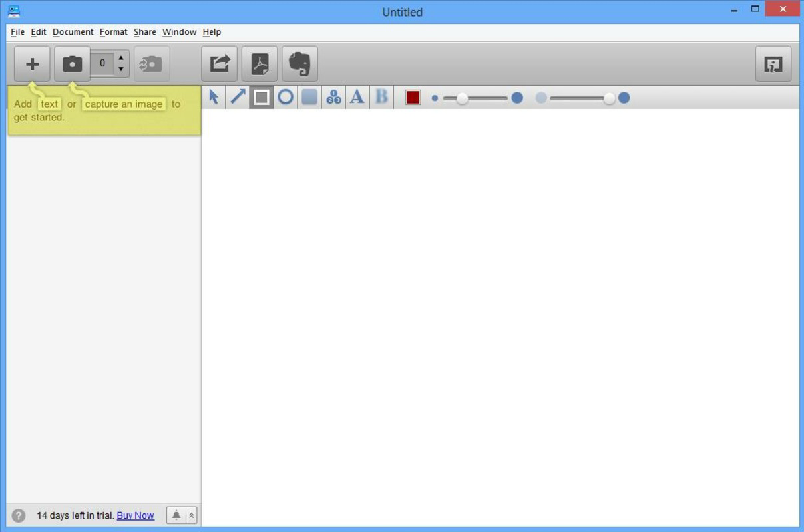Open the share export button
The width and height of the screenshot is (804, 532).
click(x=220, y=64)
